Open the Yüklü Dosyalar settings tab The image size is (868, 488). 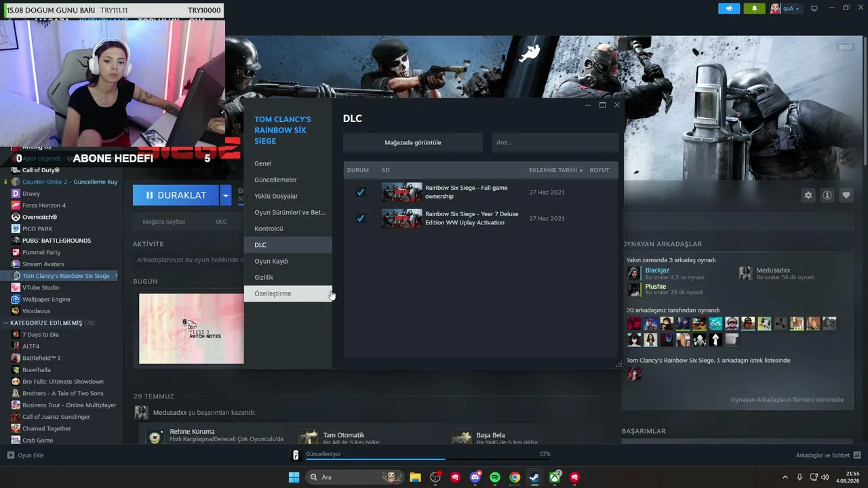(x=288, y=196)
